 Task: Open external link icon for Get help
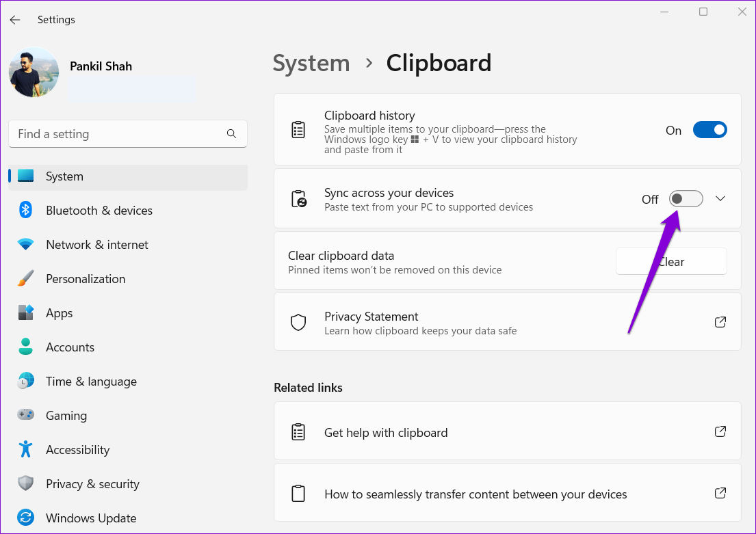pos(720,431)
